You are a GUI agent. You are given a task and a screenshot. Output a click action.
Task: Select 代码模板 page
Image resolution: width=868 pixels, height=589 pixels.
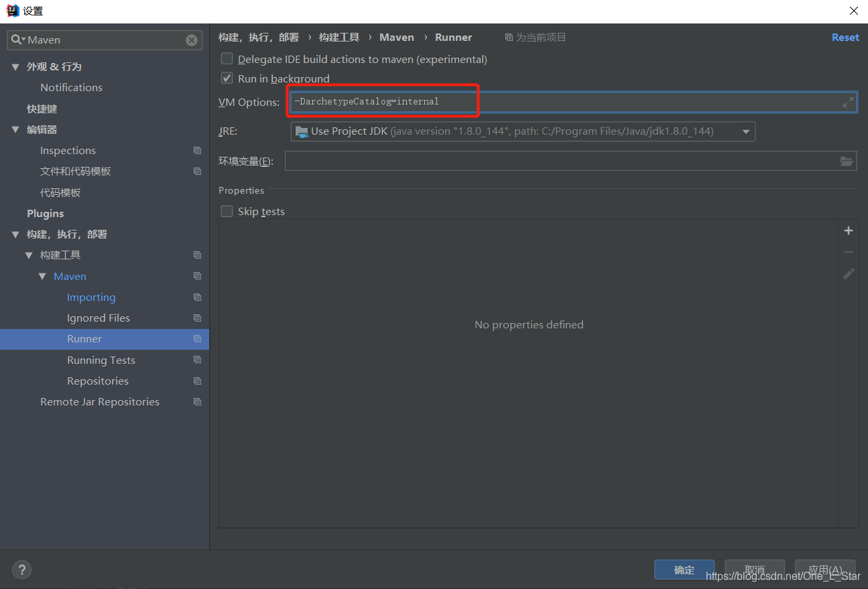click(x=60, y=192)
